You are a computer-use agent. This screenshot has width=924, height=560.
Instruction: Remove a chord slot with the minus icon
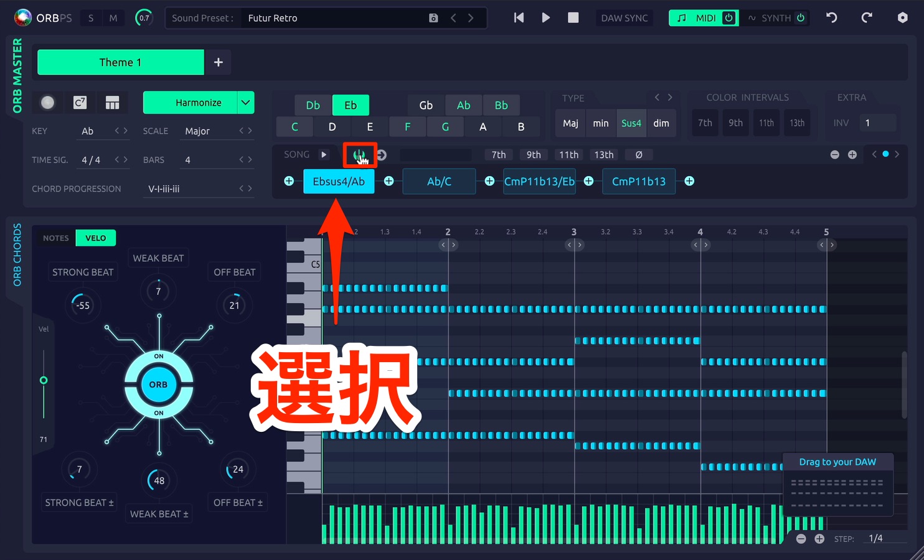[835, 154]
